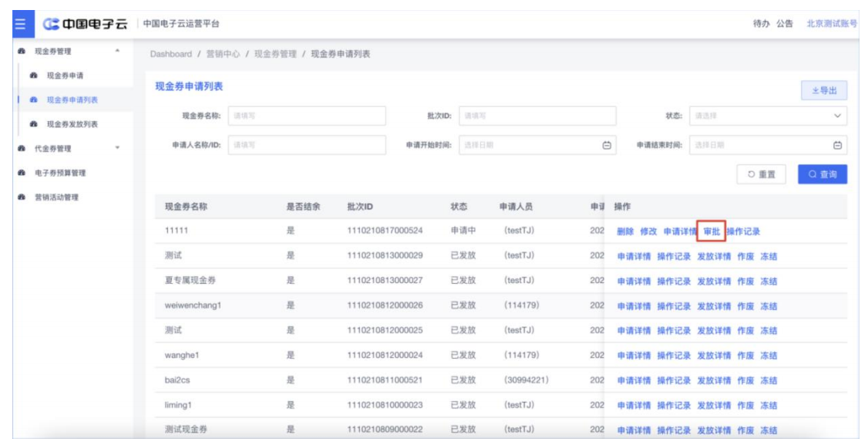Click 作废 for 夏专属现金券
The height and width of the screenshot is (445, 868).
745,281
